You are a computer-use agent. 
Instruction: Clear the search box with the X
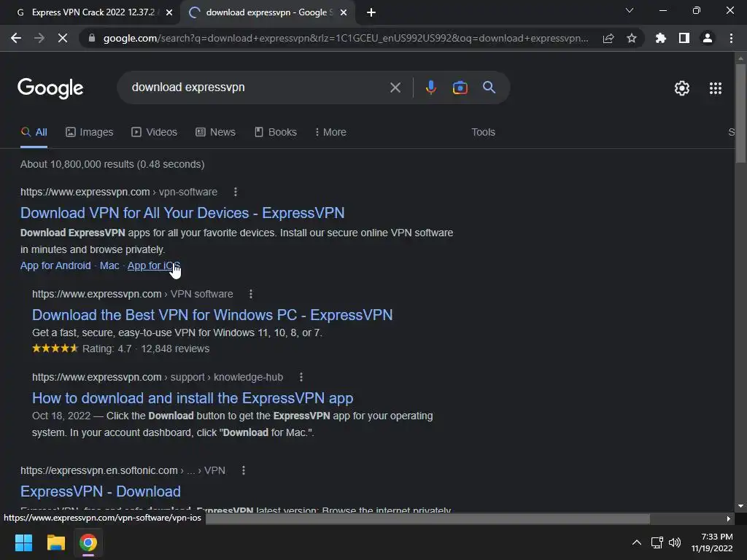click(395, 87)
